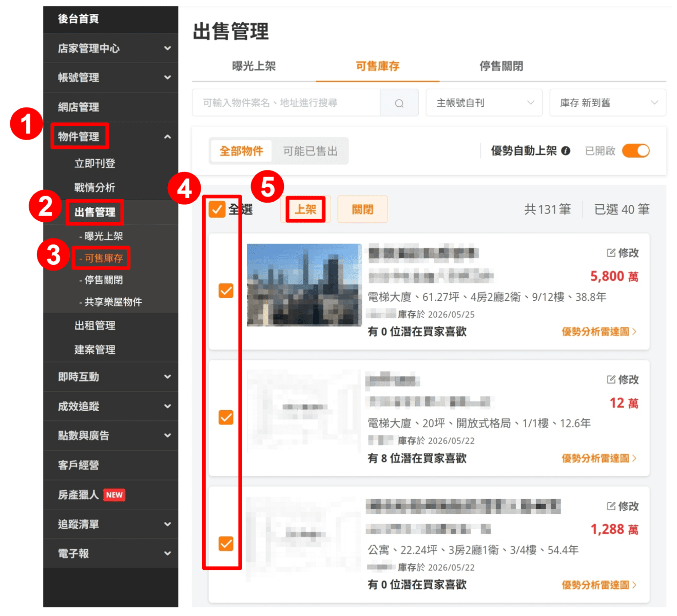Open the city skyline listing thumbnail
Image resolution: width=677 pixels, height=616 pixels.
coord(304,285)
